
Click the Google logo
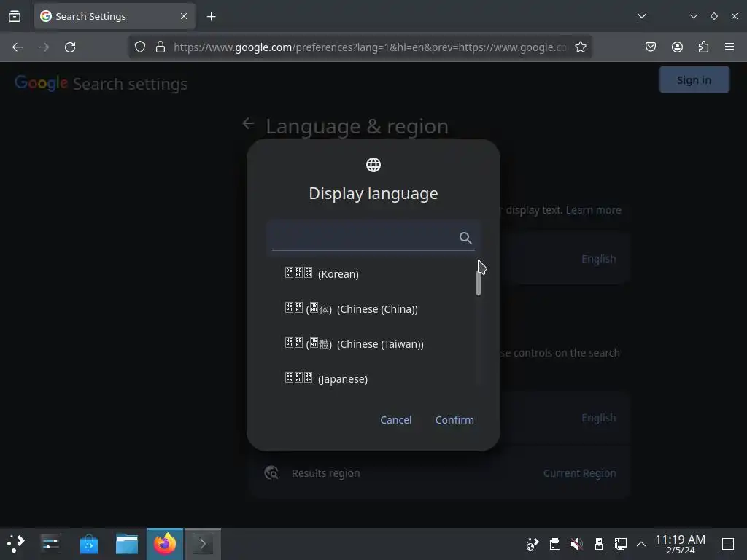click(41, 83)
